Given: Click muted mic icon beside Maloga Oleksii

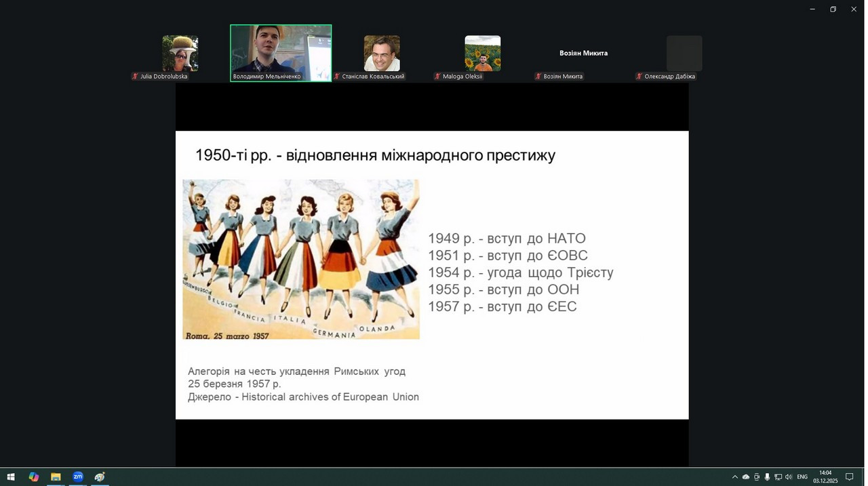Looking at the screenshot, I should pyautogui.click(x=437, y=77).
